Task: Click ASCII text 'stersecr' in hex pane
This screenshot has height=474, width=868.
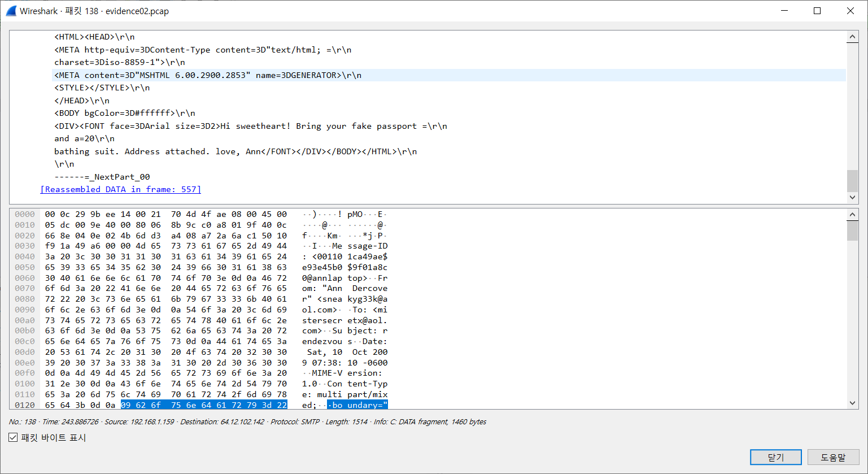Action: pos(322,320)
